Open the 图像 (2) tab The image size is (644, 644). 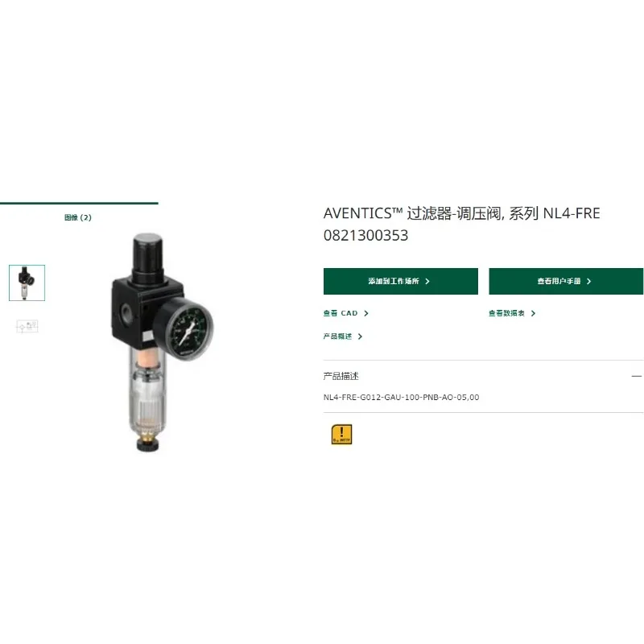pyautogui.click(x=78, y=217)
